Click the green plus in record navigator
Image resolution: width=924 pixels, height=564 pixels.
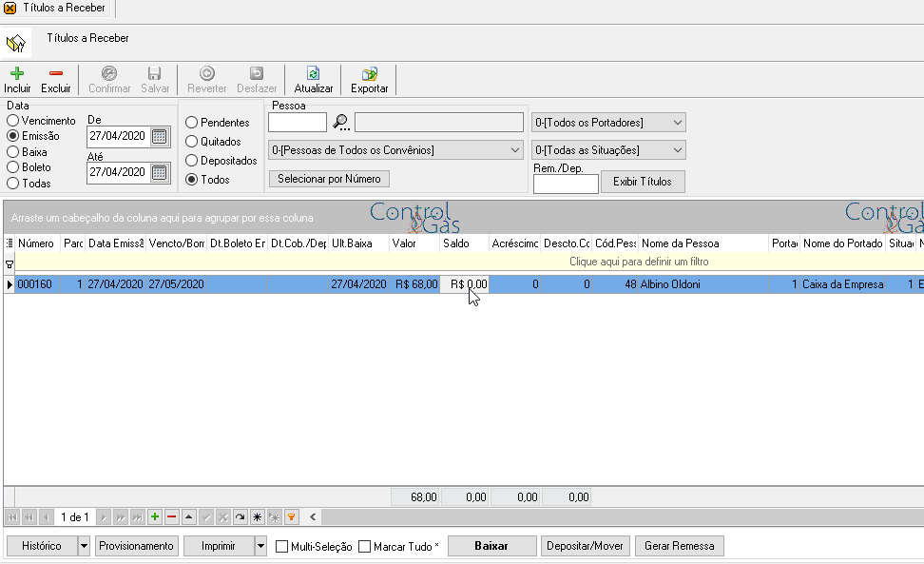coord(155,516)
